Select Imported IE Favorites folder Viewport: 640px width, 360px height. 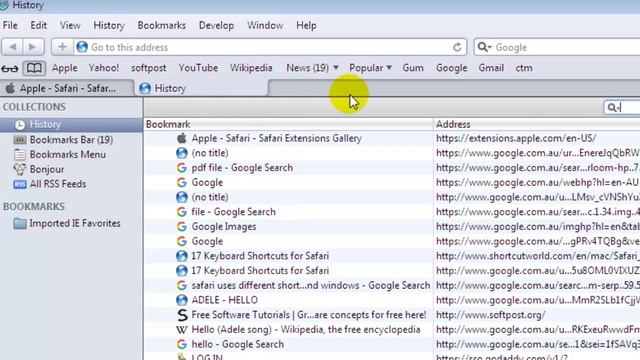pyautogui.click(x=71, y=223)
